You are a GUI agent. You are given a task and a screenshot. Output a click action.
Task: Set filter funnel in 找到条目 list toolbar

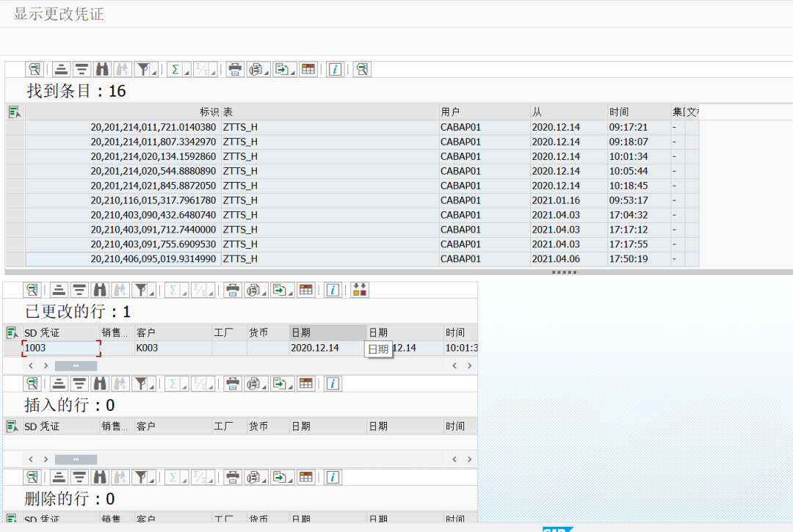tap(144, 69)
